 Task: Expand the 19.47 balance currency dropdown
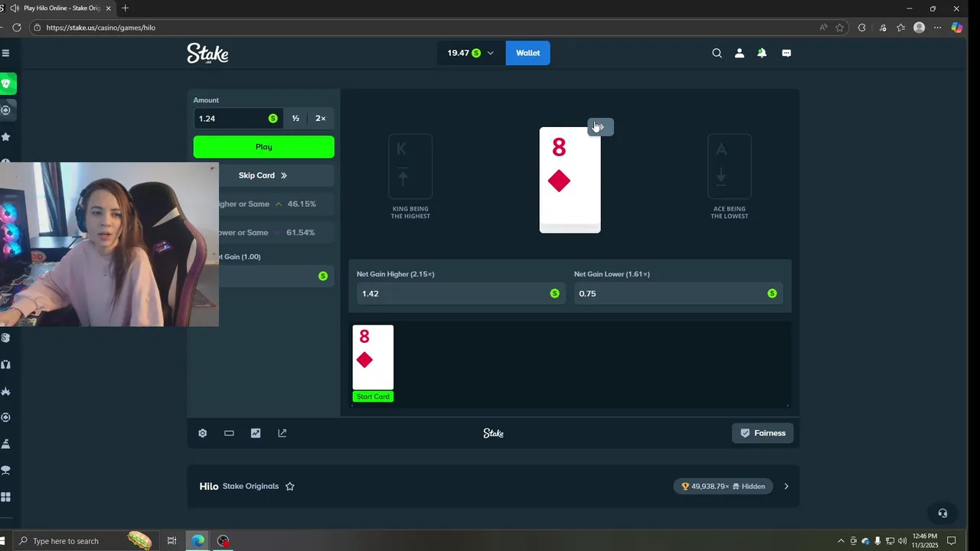pyautogui.click(x=470, y=53)
